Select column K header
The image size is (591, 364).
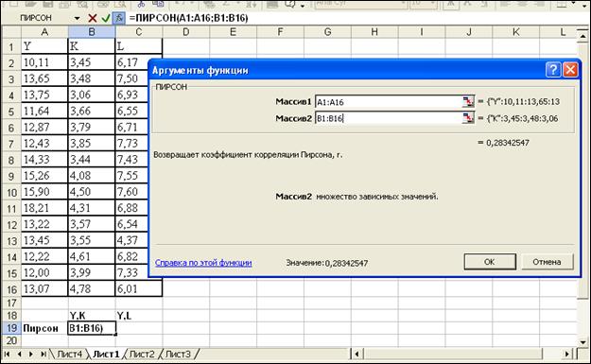pos(515,32)
